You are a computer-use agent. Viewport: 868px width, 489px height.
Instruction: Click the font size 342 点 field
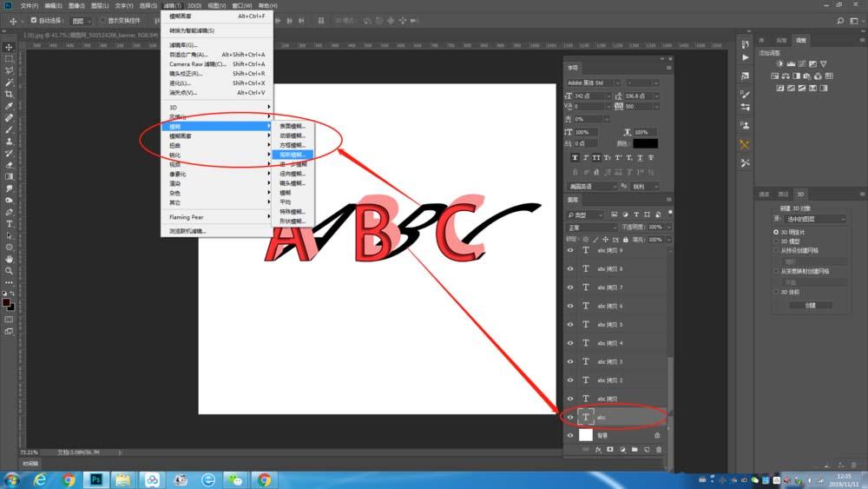point(591,96)
